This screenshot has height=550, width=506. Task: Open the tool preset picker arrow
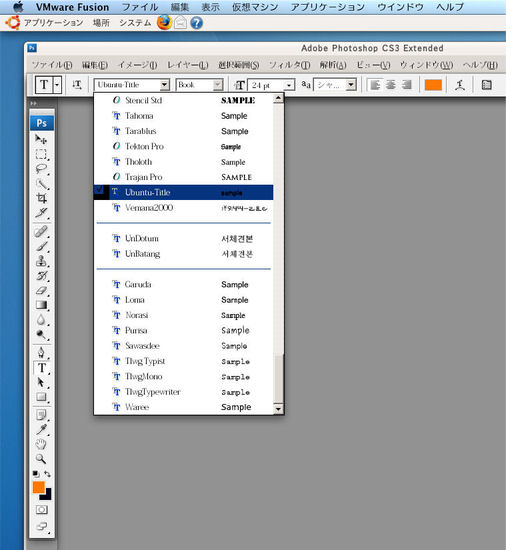57,85
